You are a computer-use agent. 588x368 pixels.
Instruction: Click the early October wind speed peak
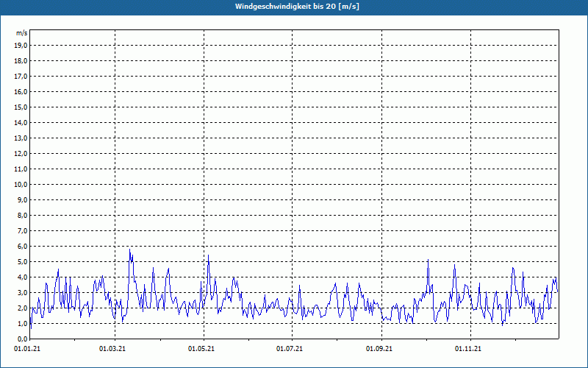coord(428,260)
